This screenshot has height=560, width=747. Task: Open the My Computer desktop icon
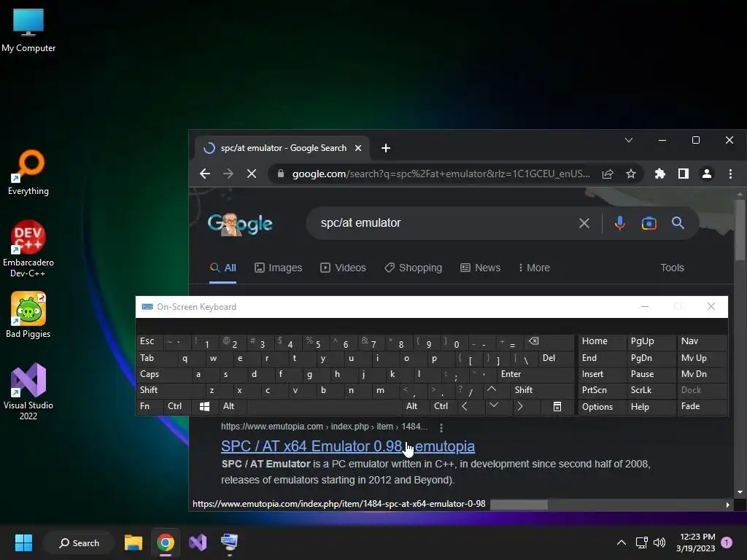click(x=28, y=31)
